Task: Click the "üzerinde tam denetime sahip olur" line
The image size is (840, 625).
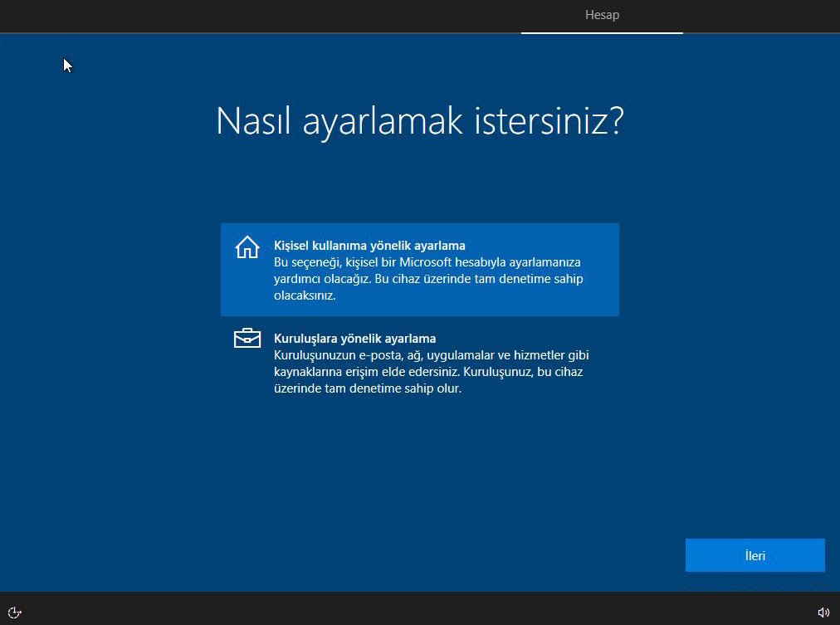Action: [367, 388]
